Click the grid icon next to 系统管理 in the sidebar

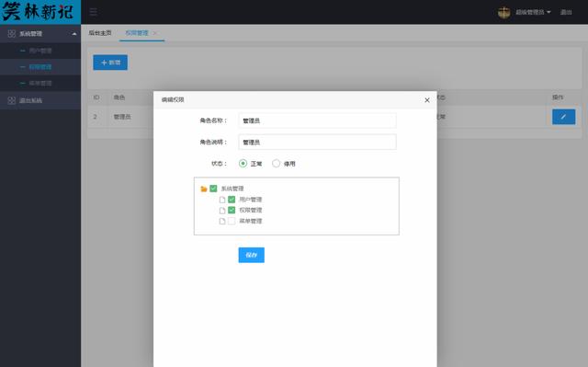pyautogui.click(x=12, y=34)
